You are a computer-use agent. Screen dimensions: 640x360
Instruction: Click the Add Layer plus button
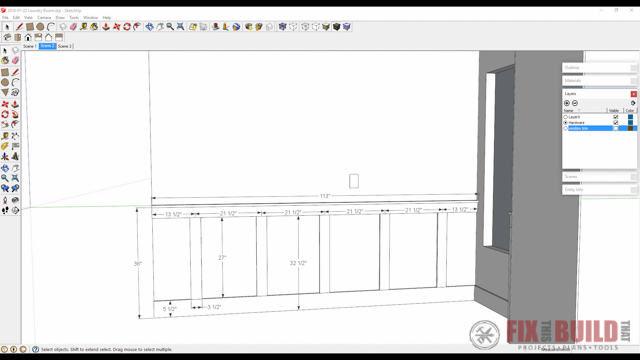(x=567, y=103)
